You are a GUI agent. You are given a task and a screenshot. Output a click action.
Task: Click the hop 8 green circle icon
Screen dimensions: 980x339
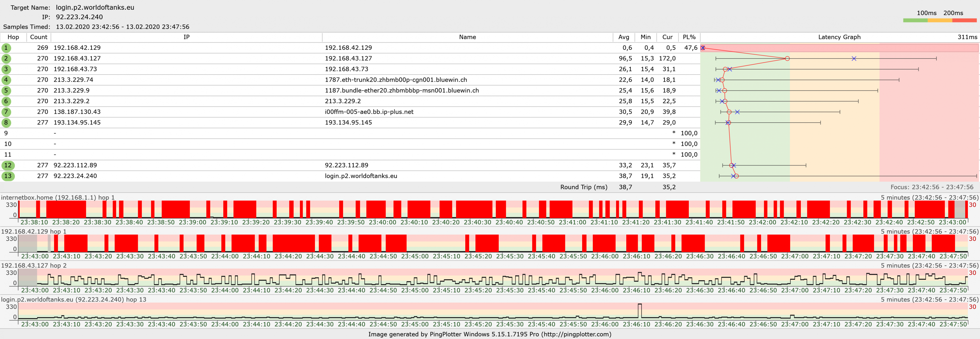(6, 123)
